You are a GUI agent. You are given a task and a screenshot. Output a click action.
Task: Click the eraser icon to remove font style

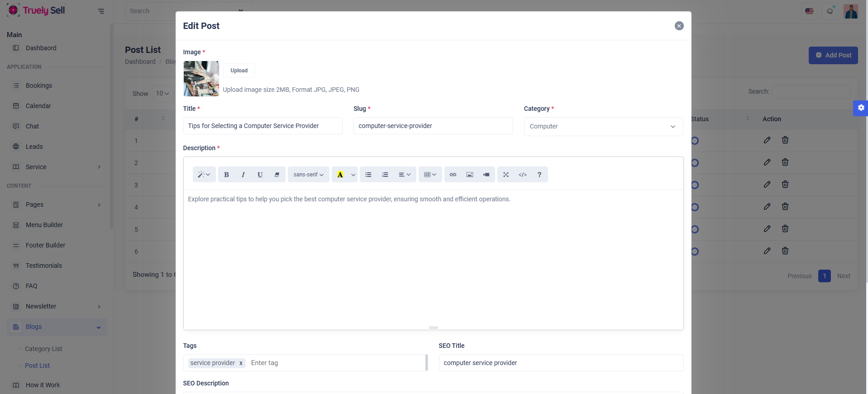pos(277,175)
